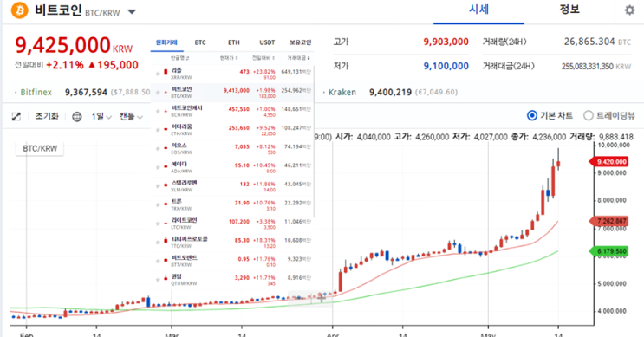Screen dimensions: 644x337
Task: Favorite EOS/KRW using its star icon
Action: point(157,149)
